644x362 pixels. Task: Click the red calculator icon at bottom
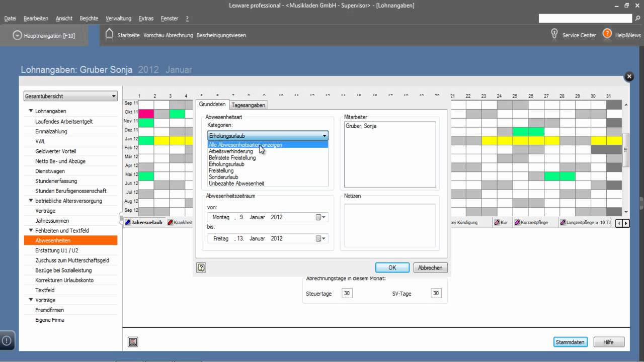point(133,342)
